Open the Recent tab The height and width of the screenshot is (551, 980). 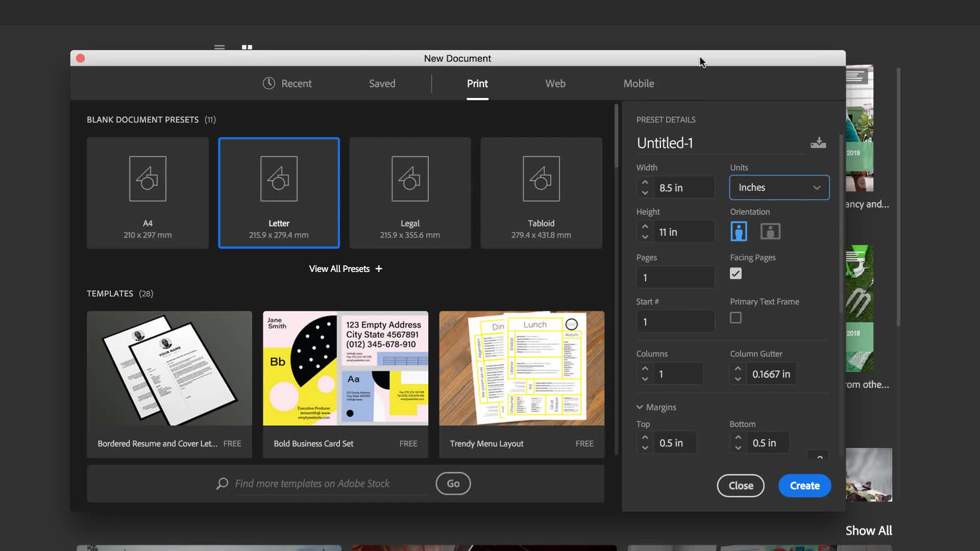click(287, 83)
